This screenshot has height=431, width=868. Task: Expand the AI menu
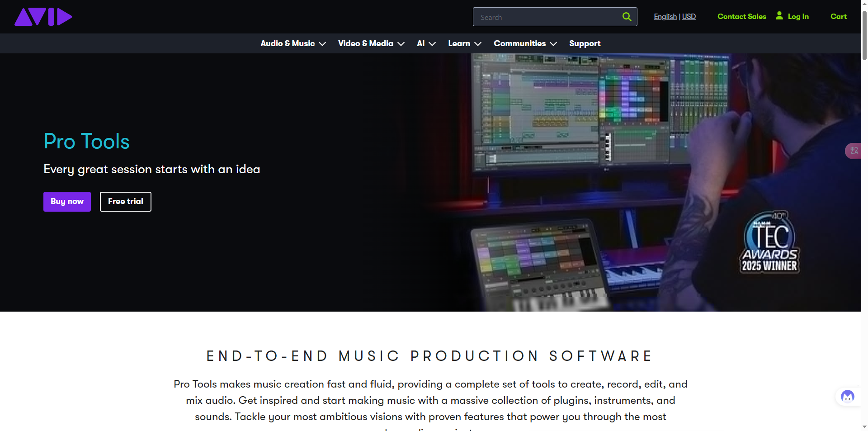click(426, 43)
